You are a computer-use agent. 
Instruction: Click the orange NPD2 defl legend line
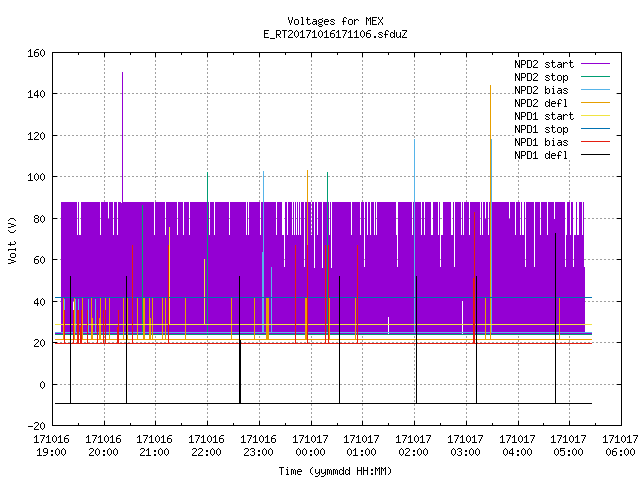click(596, 103)
